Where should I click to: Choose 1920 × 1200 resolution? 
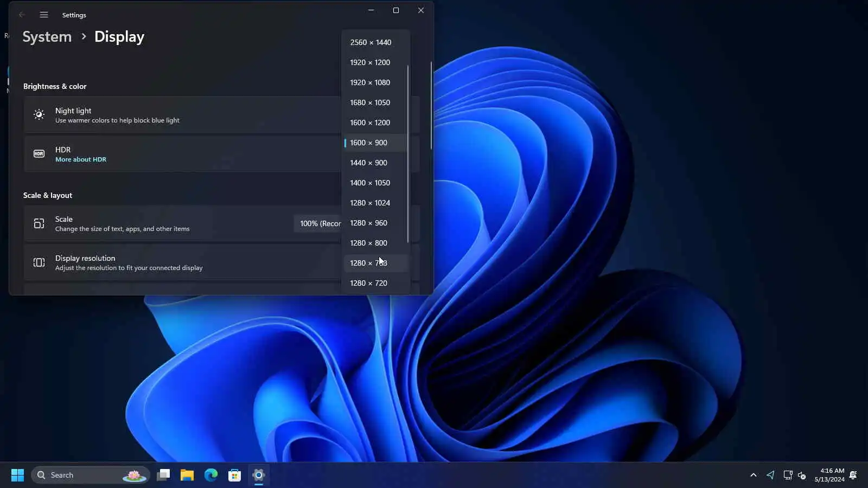pyautogui.click(x=376, y=62)
